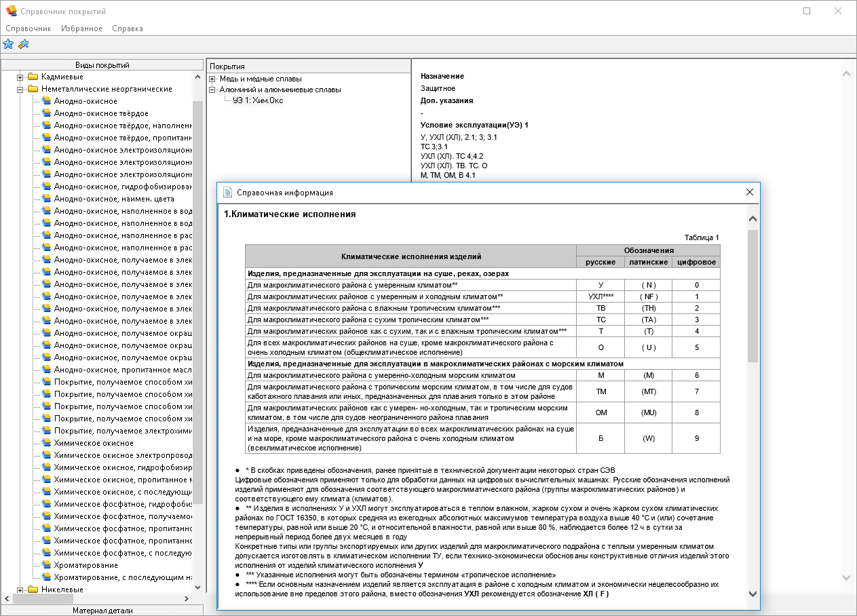Close the Справочная информация dialog
The image size is (857, 616).
pos(750,192)
